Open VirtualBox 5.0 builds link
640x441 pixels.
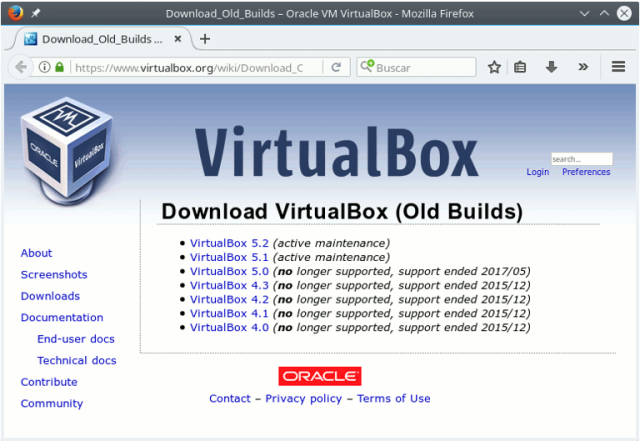pyautogui.click(x=229, y=272)
